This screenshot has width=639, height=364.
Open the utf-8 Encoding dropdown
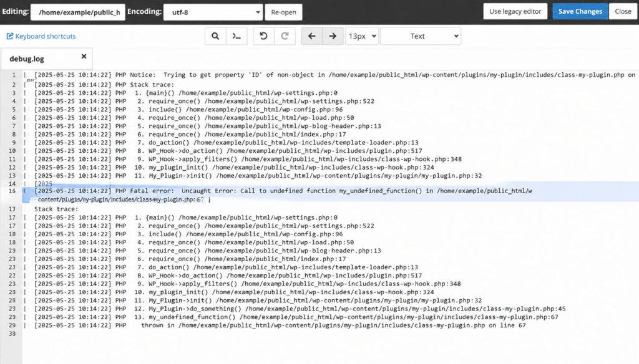(213, 12)
